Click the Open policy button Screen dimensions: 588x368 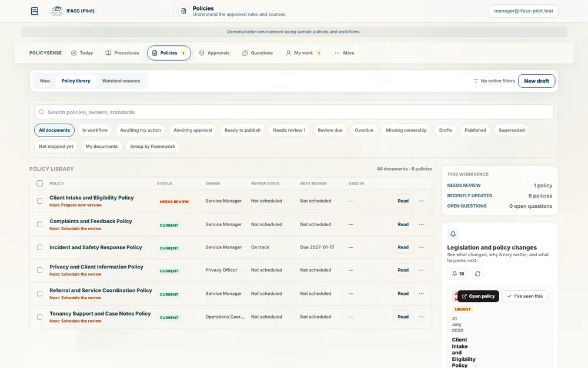(x=478, y=296)
